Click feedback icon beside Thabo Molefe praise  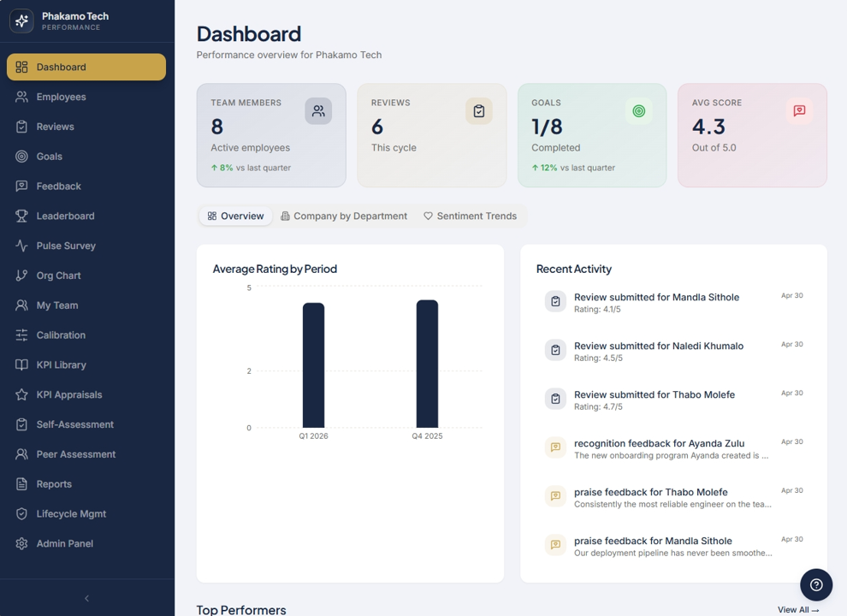tap(555, 496)
